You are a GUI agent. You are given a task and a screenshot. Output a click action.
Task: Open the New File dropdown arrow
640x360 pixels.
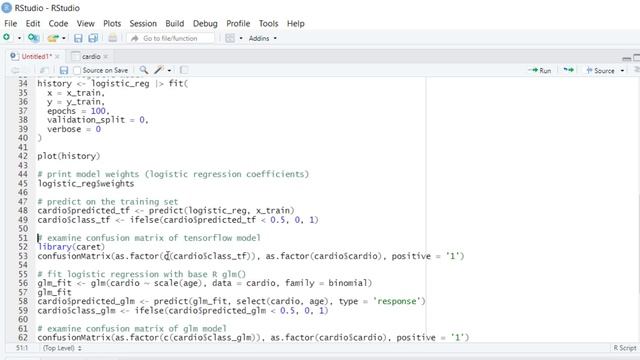pyautogui.click(x=19, y=38)
